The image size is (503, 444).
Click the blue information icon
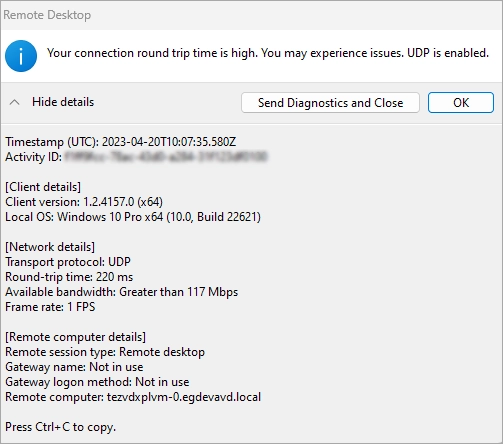21,56
